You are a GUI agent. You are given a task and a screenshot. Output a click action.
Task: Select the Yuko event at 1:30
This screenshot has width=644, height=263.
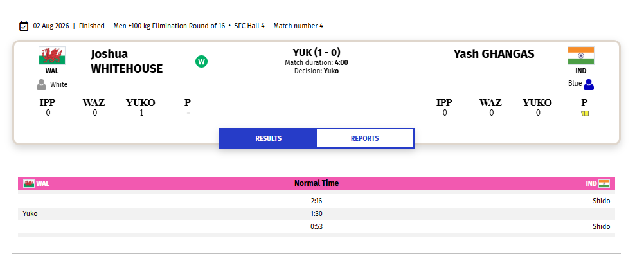(x=317, y=213)
